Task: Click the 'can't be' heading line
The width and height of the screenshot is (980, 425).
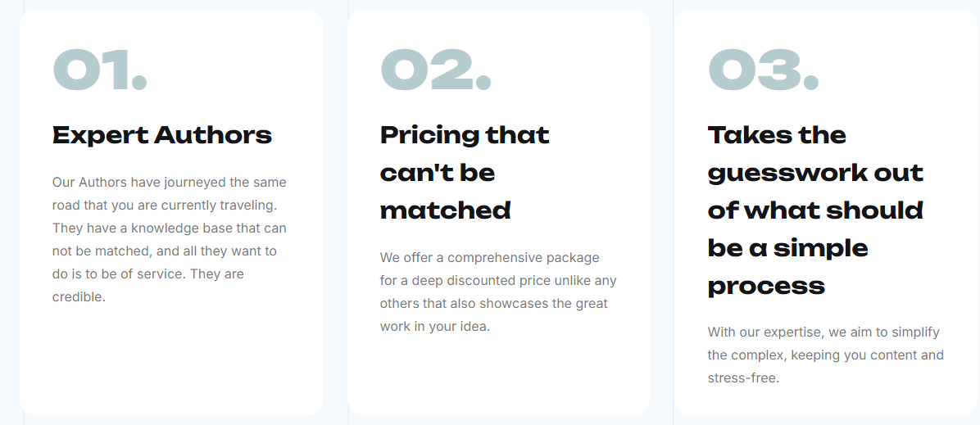Action: pyautogui.click(x=438, y=173)
